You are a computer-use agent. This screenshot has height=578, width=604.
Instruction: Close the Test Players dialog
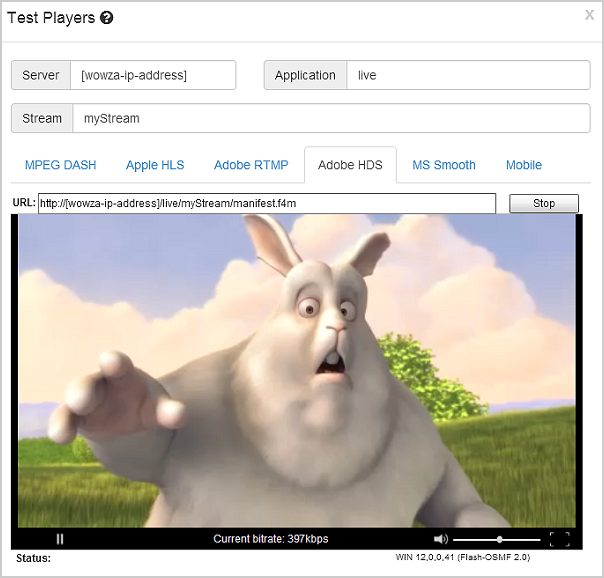[589, 15]
